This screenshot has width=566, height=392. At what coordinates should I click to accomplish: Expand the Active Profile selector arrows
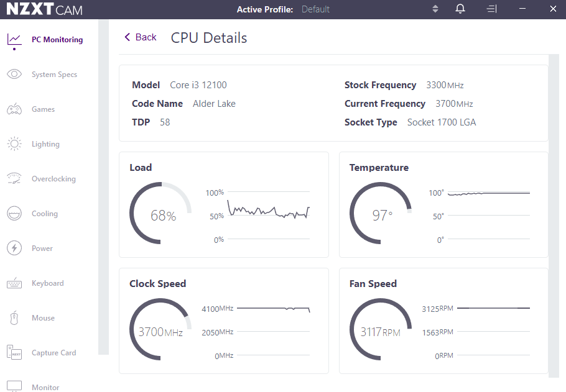click(435, 9)
